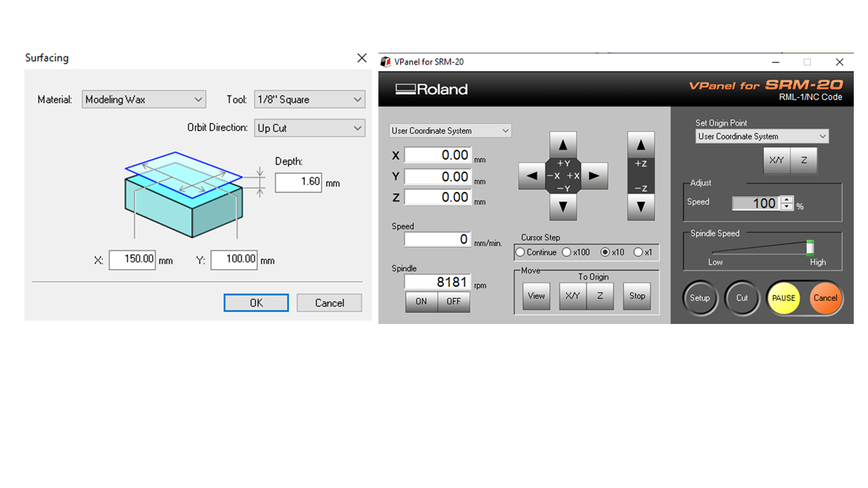Close the VPanel for SRM-20 window
Image resolution: width=868 pixels, height=488 pixels.
tap(840, 62)
